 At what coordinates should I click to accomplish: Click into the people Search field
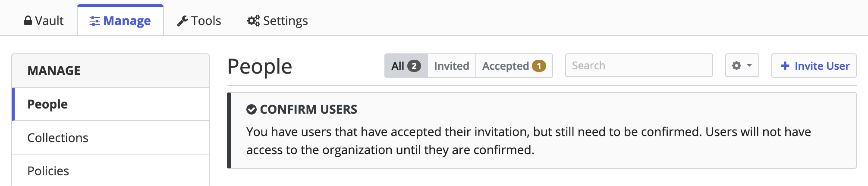point(639,65)
